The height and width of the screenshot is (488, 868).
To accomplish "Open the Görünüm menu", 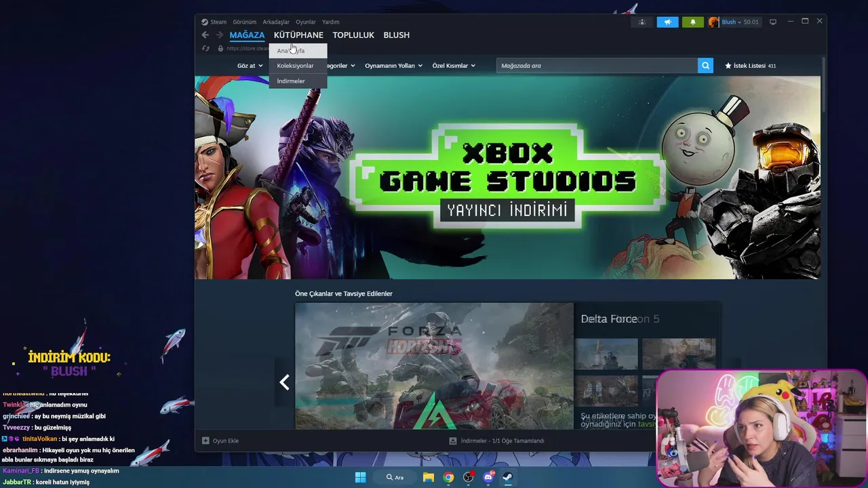I will point(245,22).
